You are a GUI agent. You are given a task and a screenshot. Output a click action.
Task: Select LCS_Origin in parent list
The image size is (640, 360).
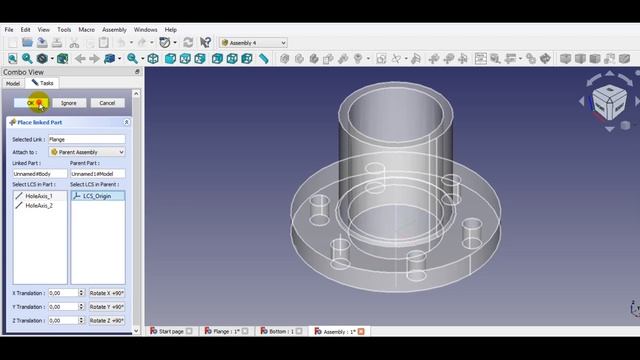click(x=98, y=196)
